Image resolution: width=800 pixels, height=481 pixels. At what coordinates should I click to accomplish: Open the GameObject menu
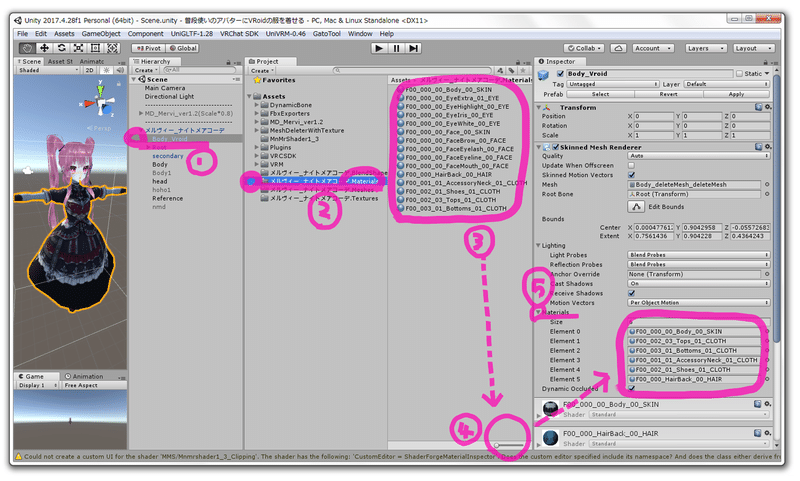(101, 34)
